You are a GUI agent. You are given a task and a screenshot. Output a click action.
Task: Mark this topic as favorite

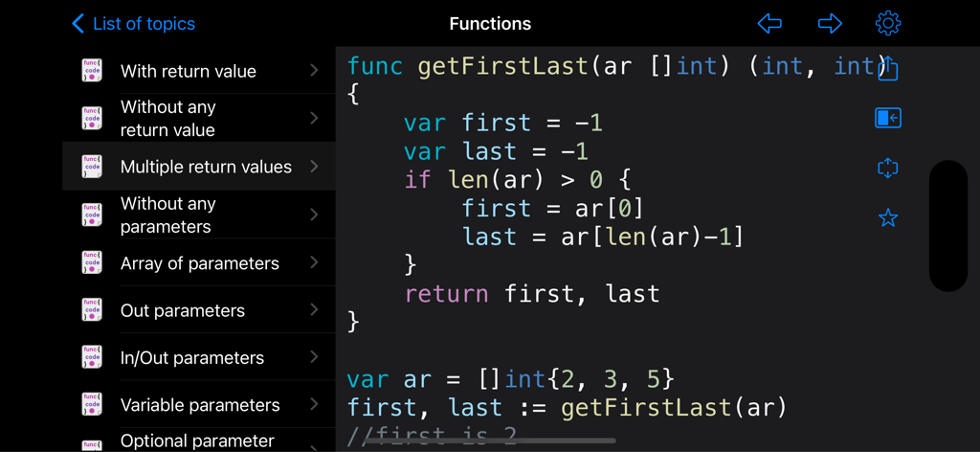888,218
